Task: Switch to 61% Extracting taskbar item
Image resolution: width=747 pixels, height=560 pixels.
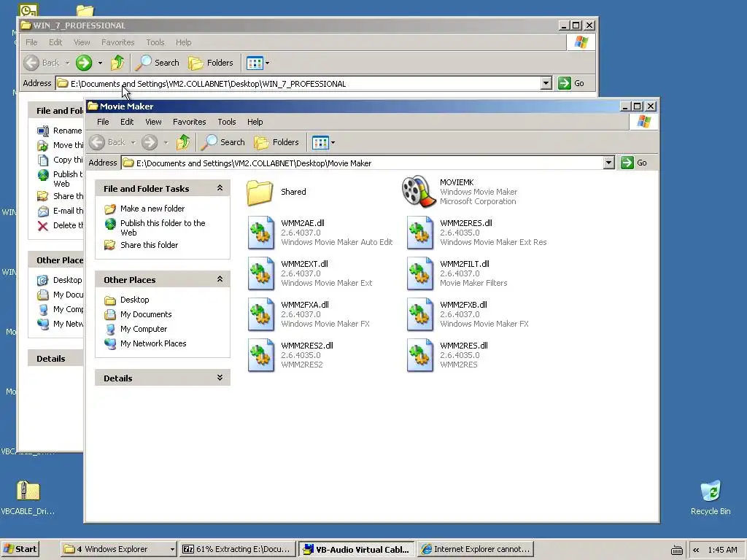Action: pyautogui.click(x=237, y=549)
